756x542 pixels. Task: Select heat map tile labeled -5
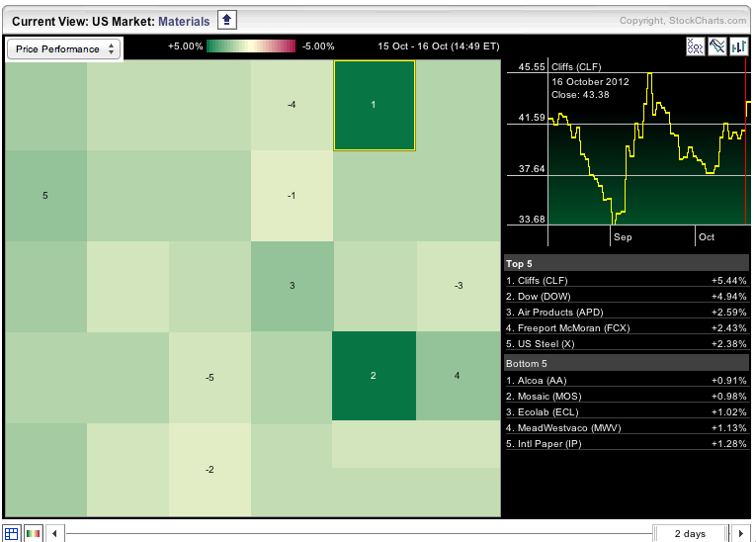[210, 378]
